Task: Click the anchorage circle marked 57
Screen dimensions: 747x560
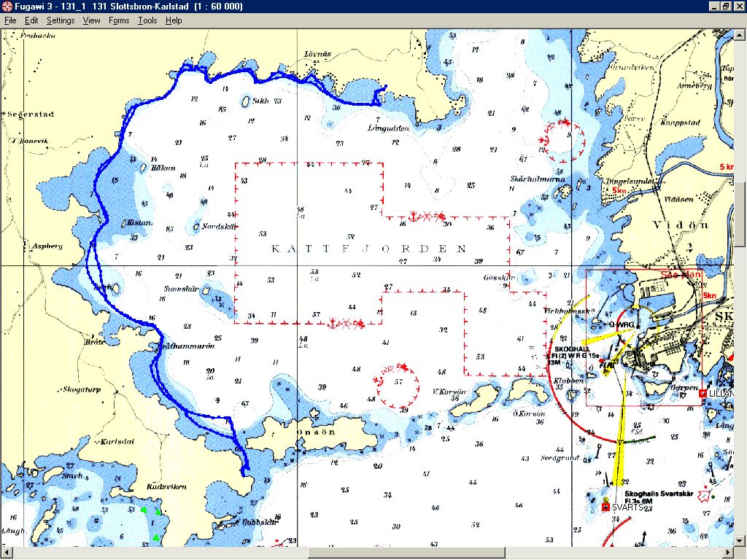Action: [x=398, y=385]
